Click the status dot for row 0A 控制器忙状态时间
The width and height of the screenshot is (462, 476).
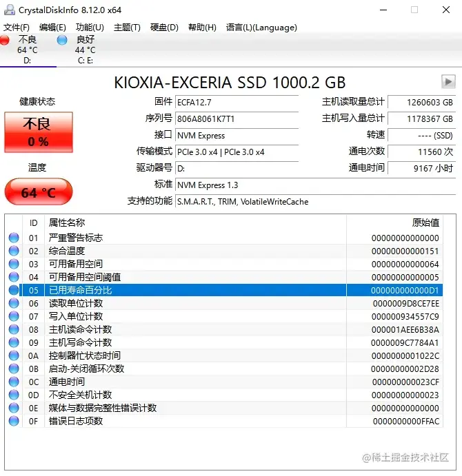14,355
